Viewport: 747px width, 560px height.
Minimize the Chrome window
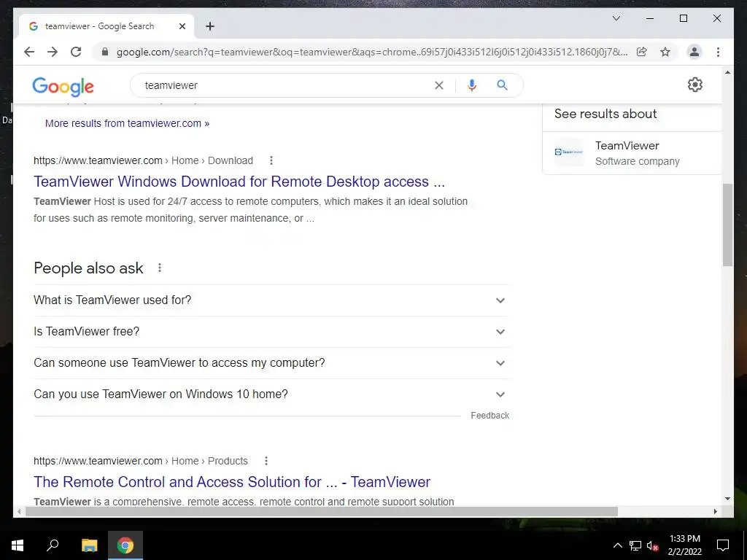650,18
